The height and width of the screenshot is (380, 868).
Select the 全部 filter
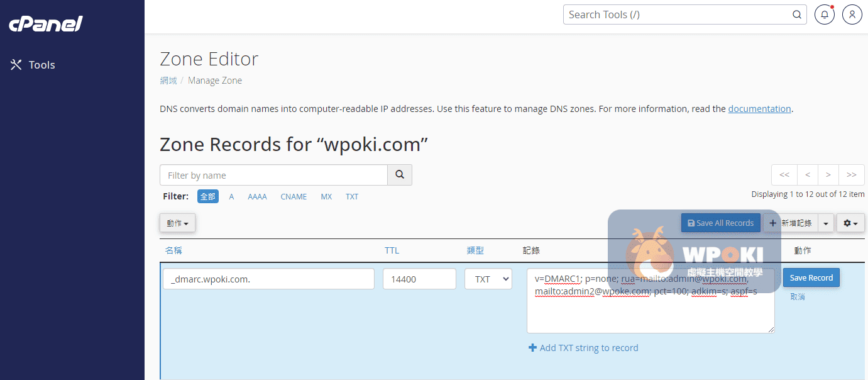tap(207, 197)
